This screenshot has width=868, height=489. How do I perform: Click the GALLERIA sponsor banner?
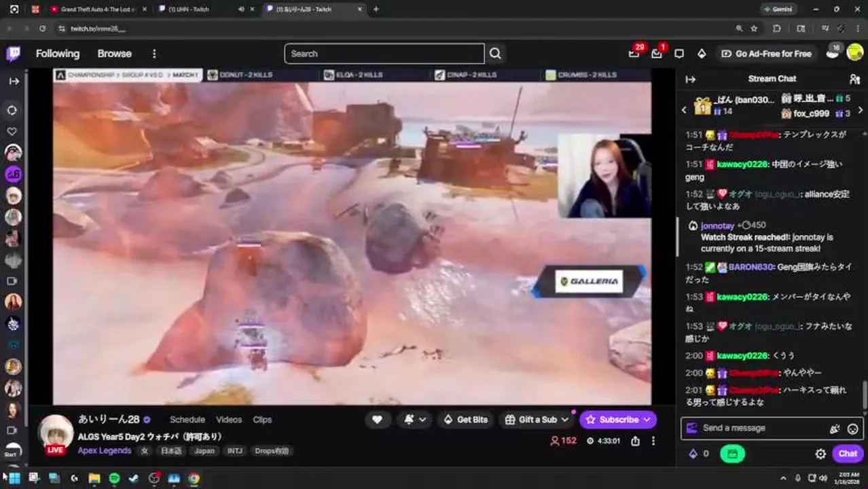pyautogui.click(x=589, y=281)
